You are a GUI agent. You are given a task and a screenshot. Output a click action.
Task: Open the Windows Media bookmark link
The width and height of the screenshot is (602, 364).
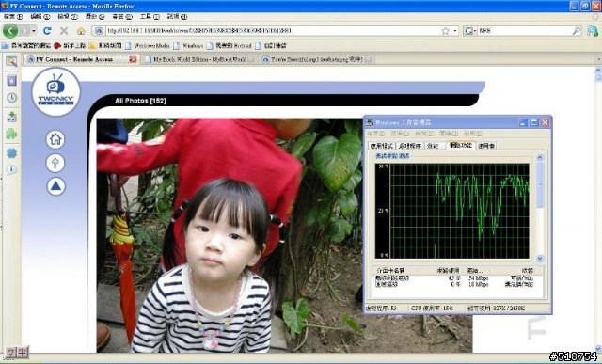pos(148,46)
